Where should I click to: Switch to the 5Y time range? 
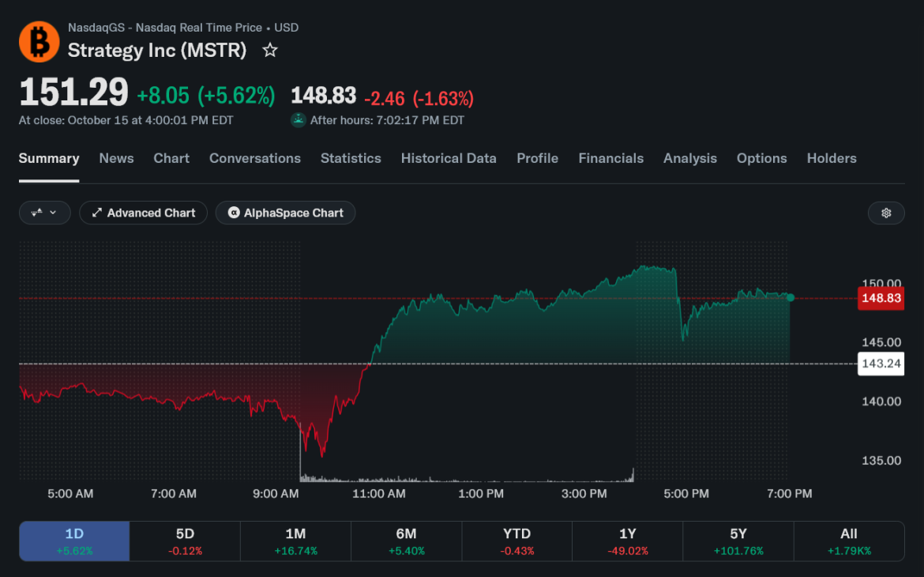tap(738, 541)
